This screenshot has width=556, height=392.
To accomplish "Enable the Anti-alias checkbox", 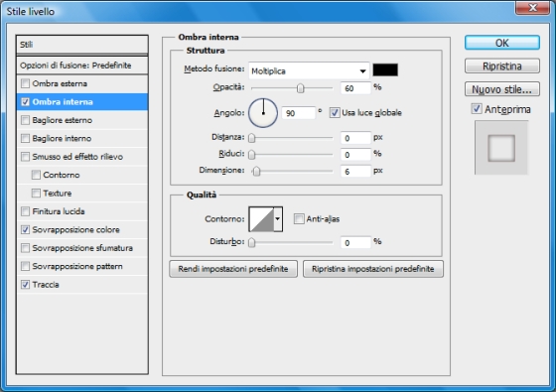I will (x=299, y=219).
